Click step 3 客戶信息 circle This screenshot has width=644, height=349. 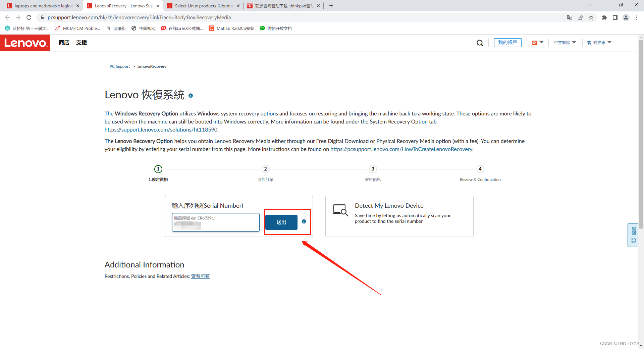click(373, 169)
